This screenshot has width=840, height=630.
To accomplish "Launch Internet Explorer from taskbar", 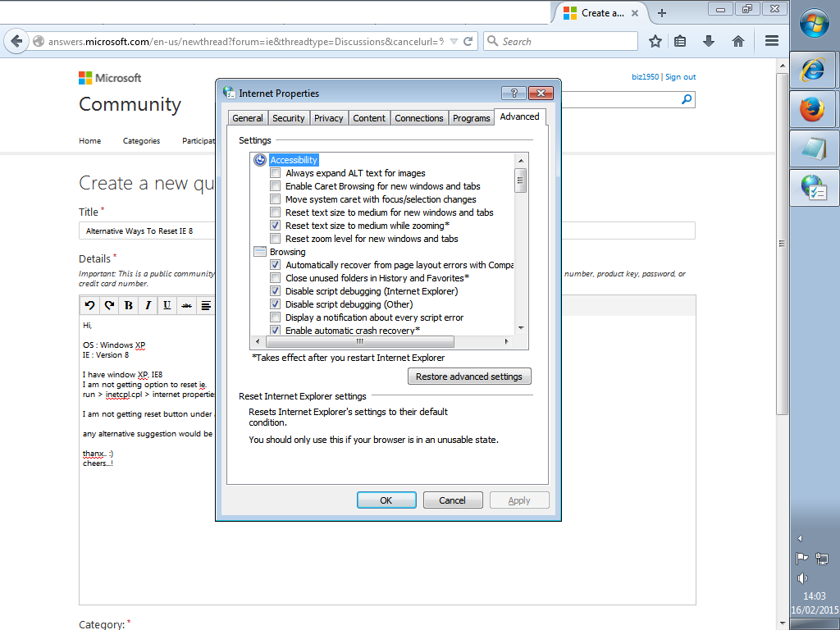I will [x=813, y=70].
